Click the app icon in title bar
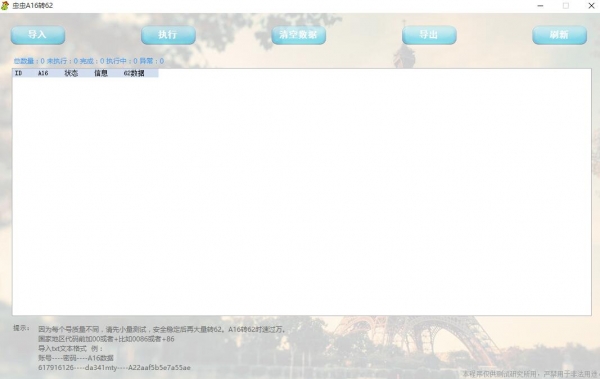The height and width of the screenshot is (379, 600). coord(5,6)
